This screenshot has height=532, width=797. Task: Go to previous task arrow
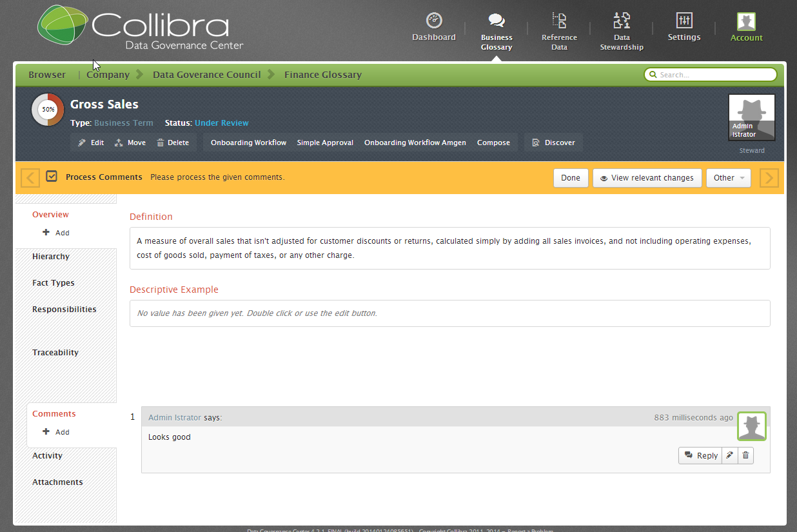coord(30,177)
